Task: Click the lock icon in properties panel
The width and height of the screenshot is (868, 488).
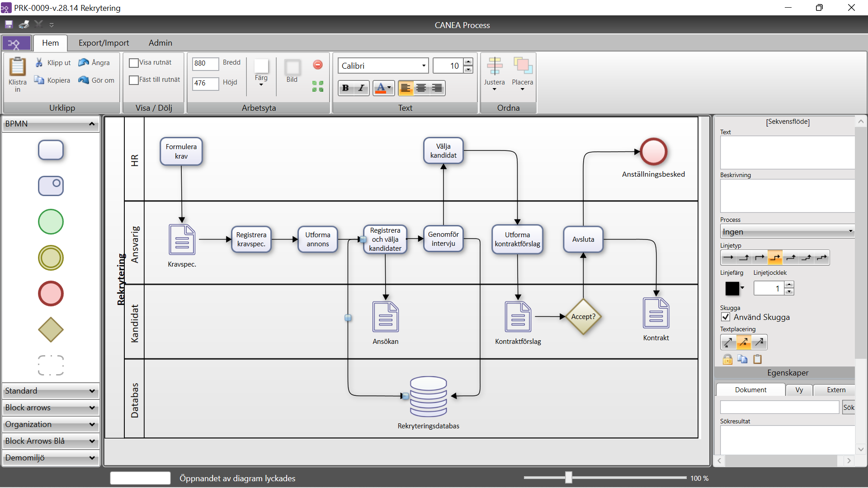Action: coord(727,359)
